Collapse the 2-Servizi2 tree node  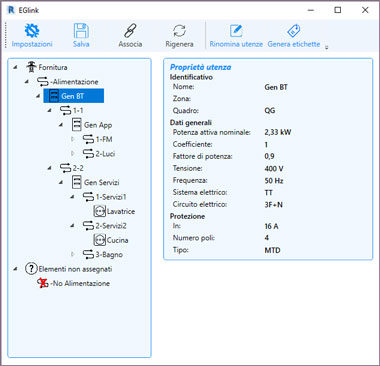(x=73, y=225)
